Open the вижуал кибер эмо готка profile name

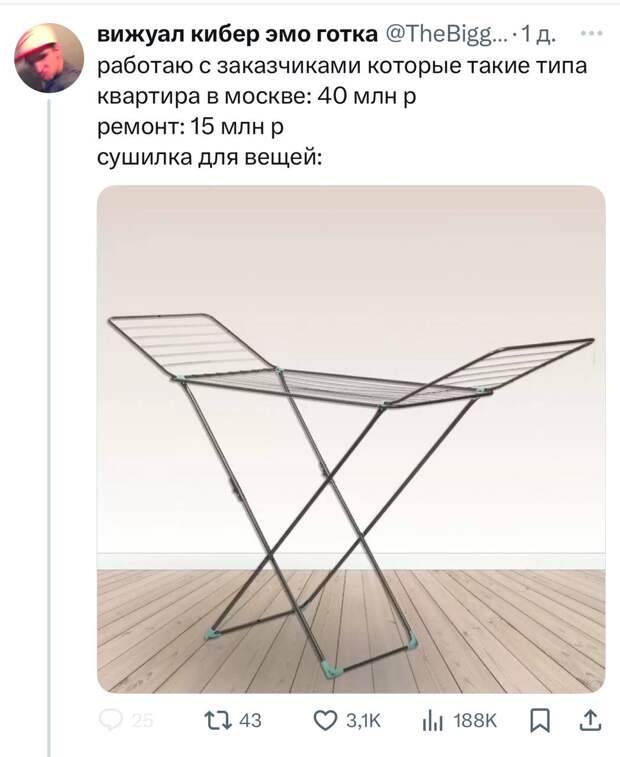click(x=238, y=34)
